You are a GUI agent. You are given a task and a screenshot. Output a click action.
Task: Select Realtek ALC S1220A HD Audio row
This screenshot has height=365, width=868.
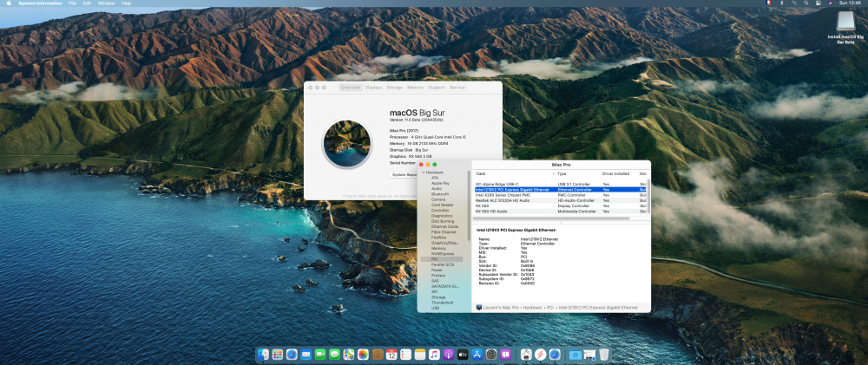(x=560, y=201)
